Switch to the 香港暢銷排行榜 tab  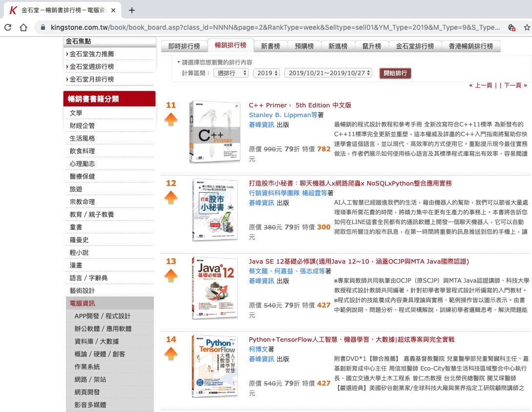pos(471,46)
